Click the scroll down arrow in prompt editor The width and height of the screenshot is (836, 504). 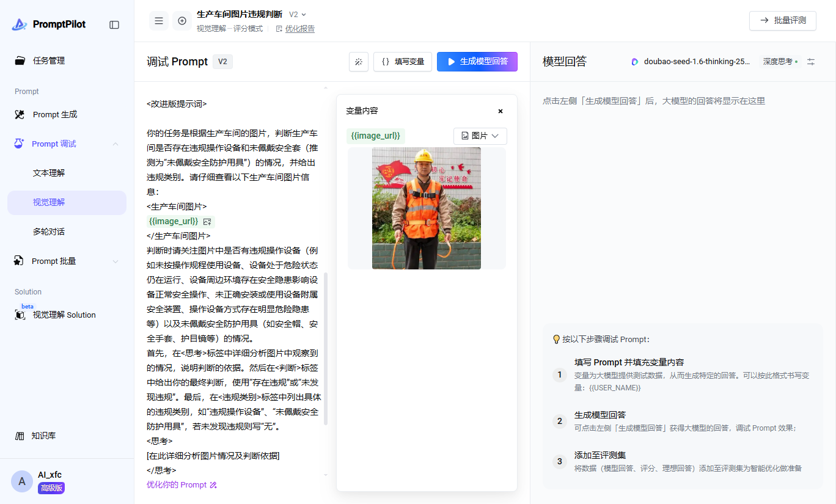click(x=326, y=475)
